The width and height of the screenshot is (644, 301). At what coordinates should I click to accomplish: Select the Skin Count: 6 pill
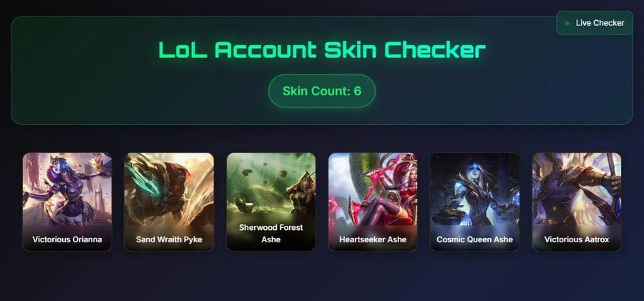pos(321,91)
